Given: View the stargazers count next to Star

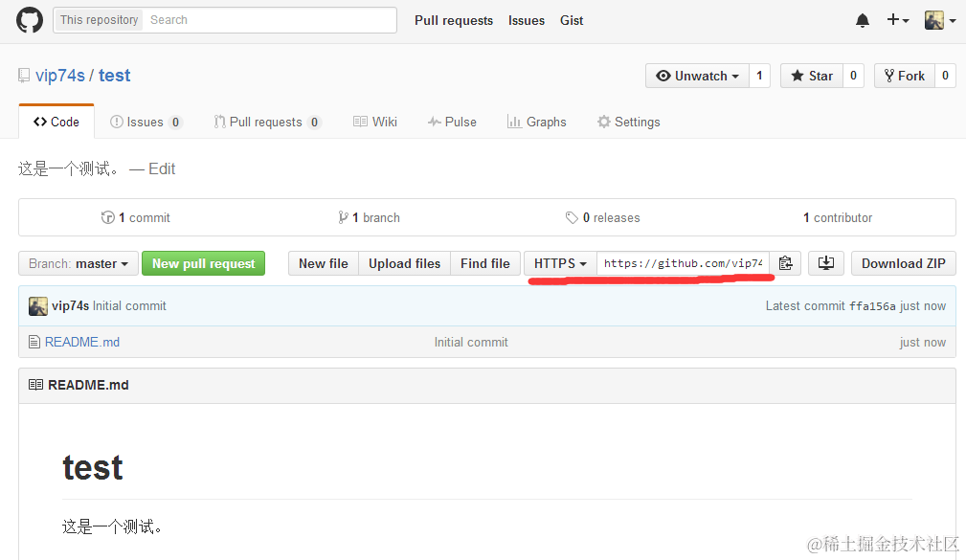Looking at the screenshot, I should 853,76.
